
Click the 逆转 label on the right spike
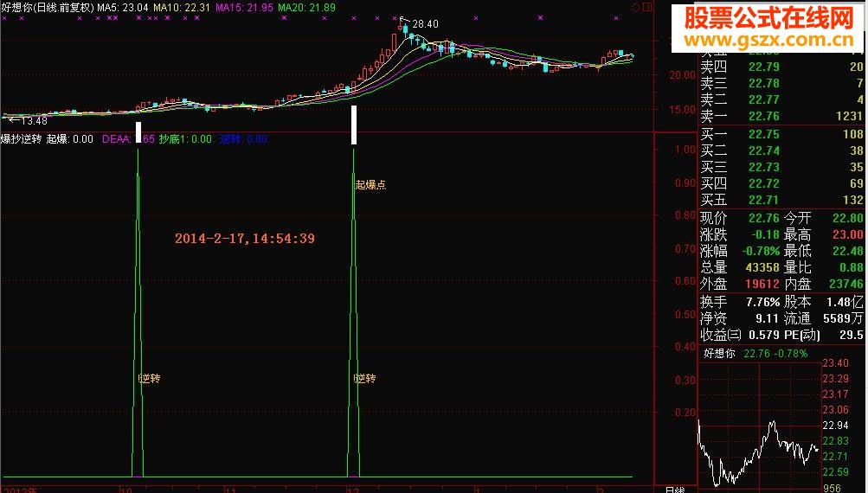click(365, 379)
